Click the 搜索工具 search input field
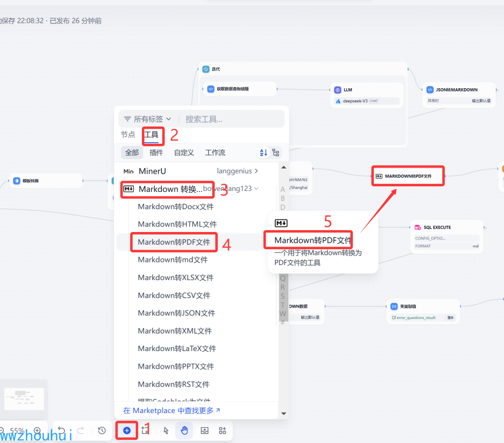The width and height of the screenshot is (504, 443). 231,119
